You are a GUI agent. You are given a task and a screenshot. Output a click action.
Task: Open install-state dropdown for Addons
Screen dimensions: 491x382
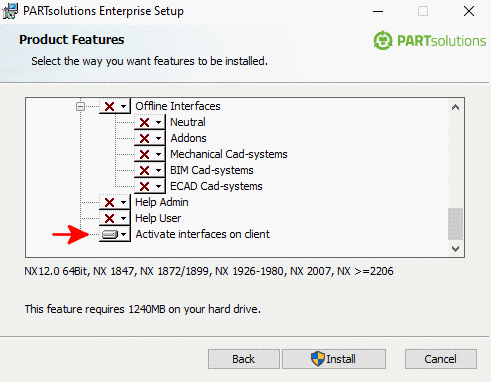click(150, 138)
